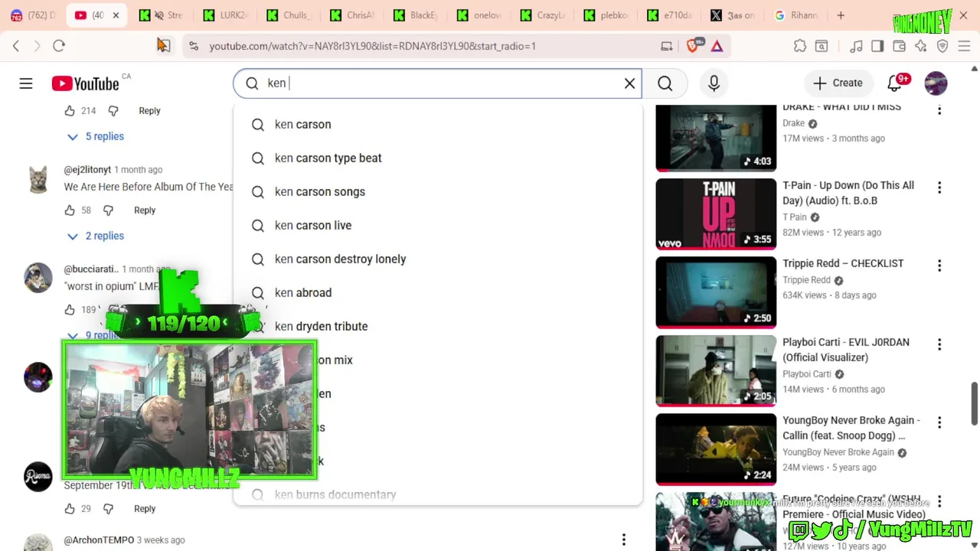The width and height of the screenshot is (980, 551).
Task: Reply to the @ej2litonyt comment
Action: coord(145,210)
